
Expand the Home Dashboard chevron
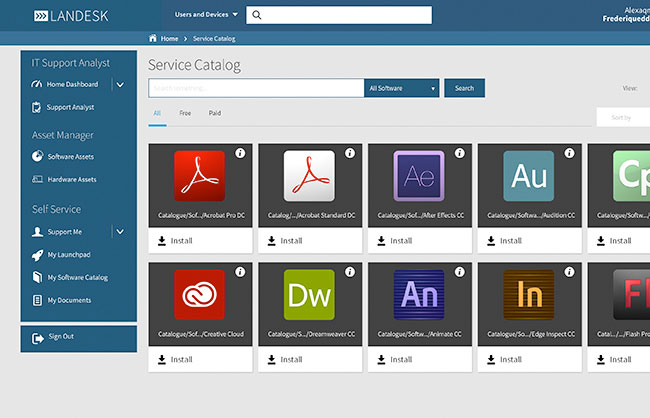click(x=120, y=85)
